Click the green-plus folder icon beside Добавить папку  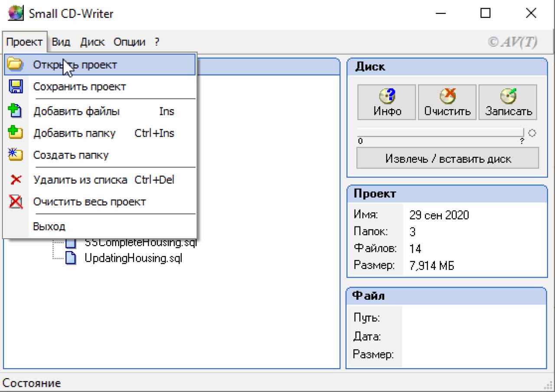(15, 133)
